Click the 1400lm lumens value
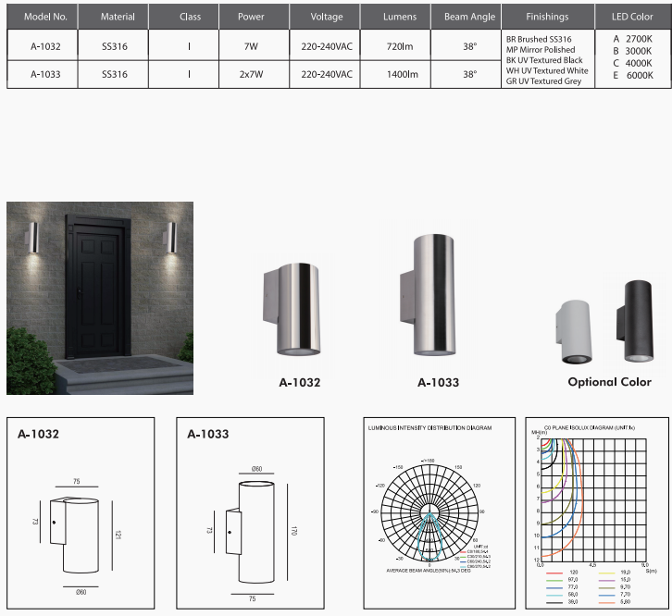 tap(402, 75)
